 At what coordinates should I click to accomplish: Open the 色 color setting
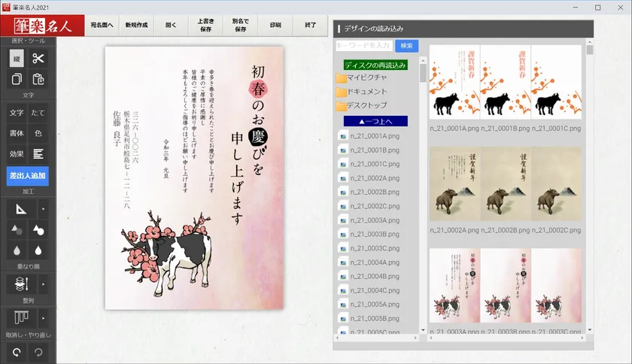coord(38,133)
